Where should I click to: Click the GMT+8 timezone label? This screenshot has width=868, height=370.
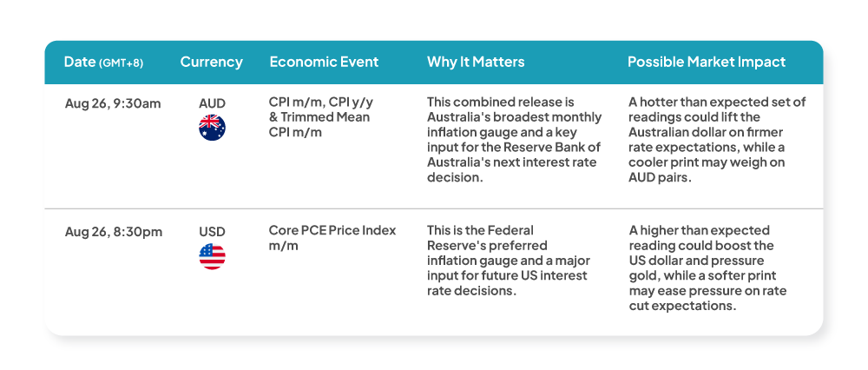click(121, 63)
